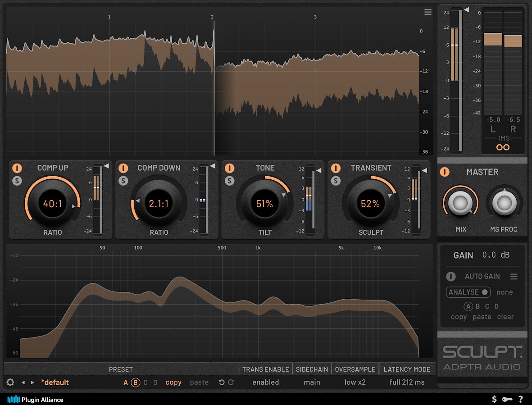The width and height of the screenshot is (532, 405).
Task: Change TRANS ENABLE enabled setting
Action: click(266, 382)
